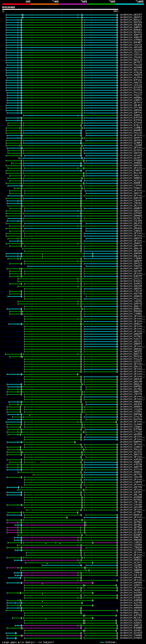Select the UniRef100_A5CB91 label
This screenshot has width=146, height=644.
click(131, 25)
